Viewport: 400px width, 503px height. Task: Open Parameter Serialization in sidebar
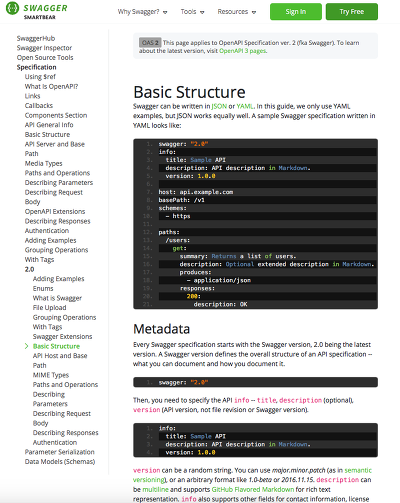[x=59, y=452]
